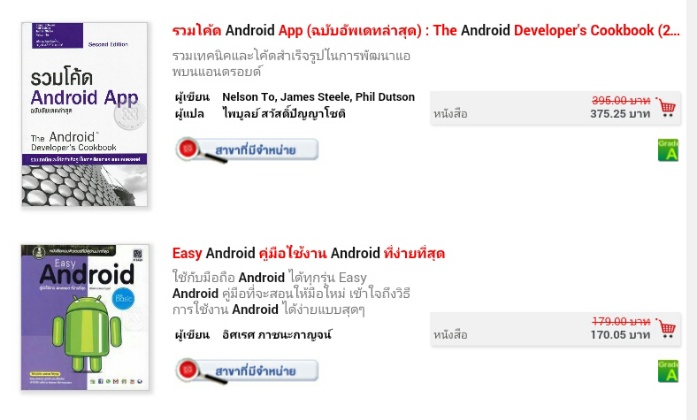
Task: Click author Nelson To, James Steele, Phil Dutson
Action: (318, 97)
